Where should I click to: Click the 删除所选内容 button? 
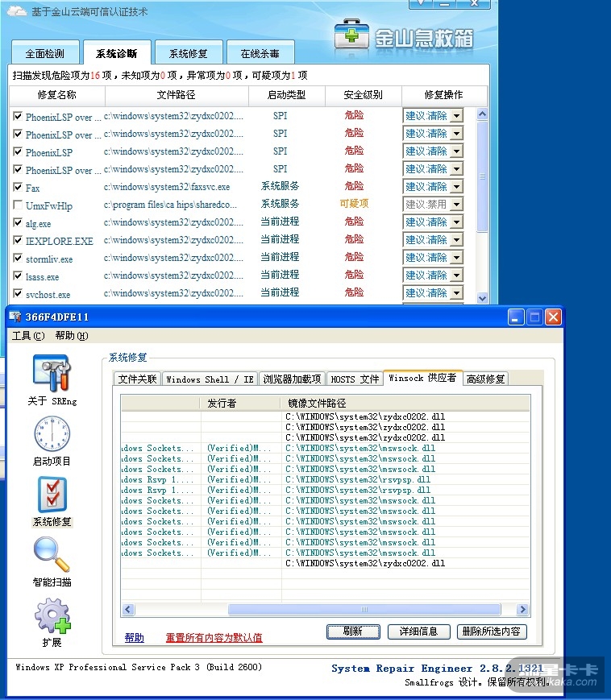point(492,632)
